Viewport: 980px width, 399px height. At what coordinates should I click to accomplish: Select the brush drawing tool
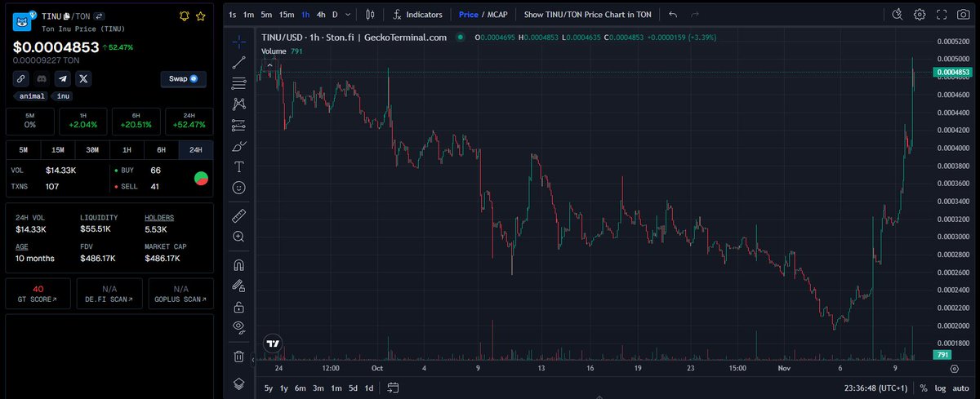[x=239, y=146]
